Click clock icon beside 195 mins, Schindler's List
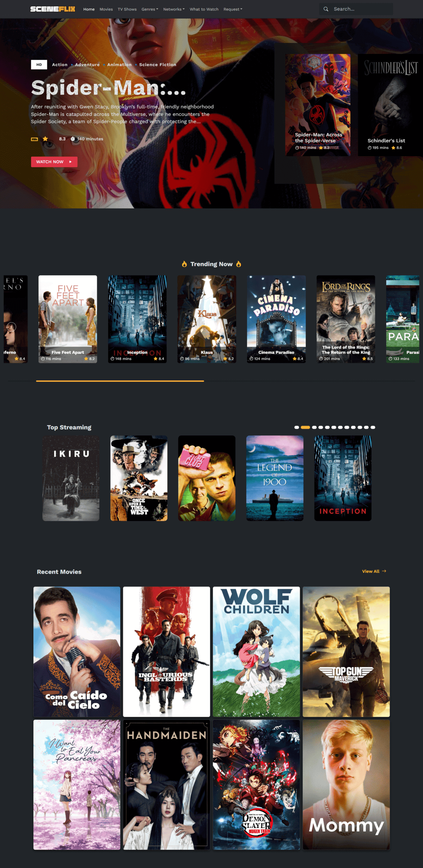423x868 pixels. coord(369,148)
